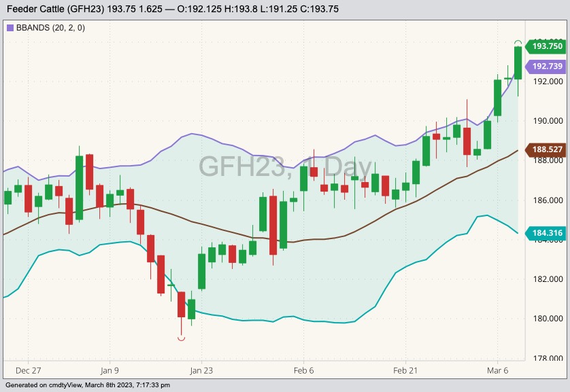Click the purple BBANDS legend color square

point(10,28)
